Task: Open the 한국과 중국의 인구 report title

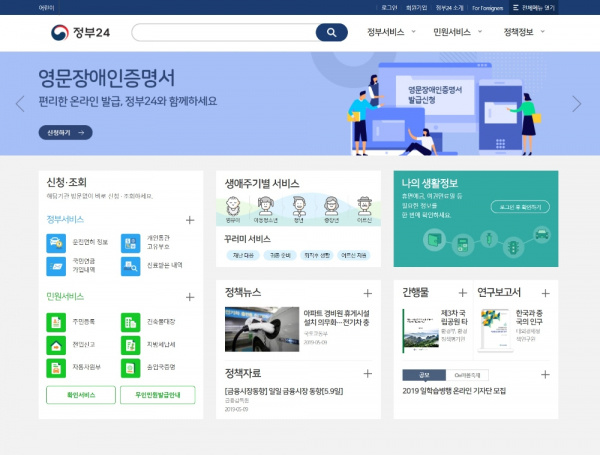Action: click(529, 317)
